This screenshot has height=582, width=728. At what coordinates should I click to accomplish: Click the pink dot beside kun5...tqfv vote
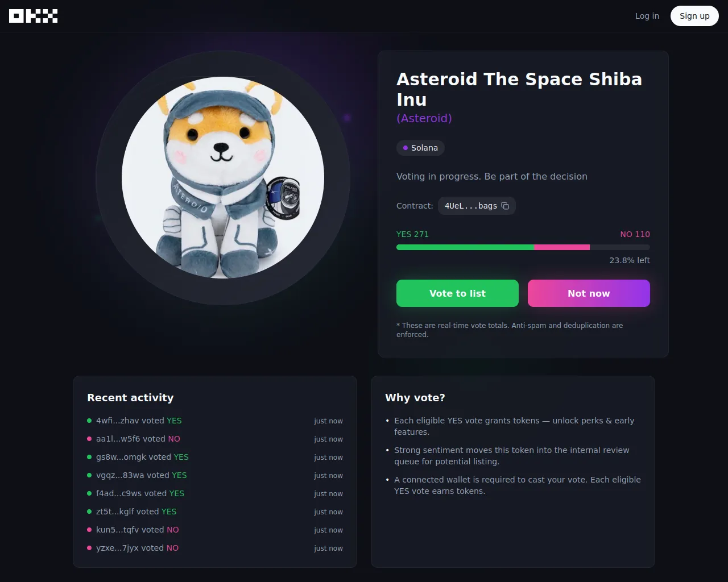89,530
